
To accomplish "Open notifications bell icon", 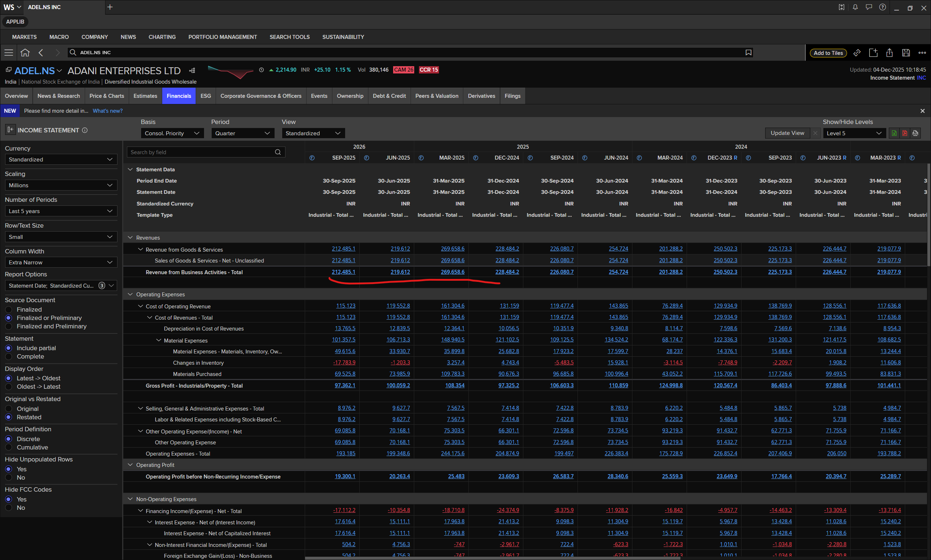I will (855, 7).
